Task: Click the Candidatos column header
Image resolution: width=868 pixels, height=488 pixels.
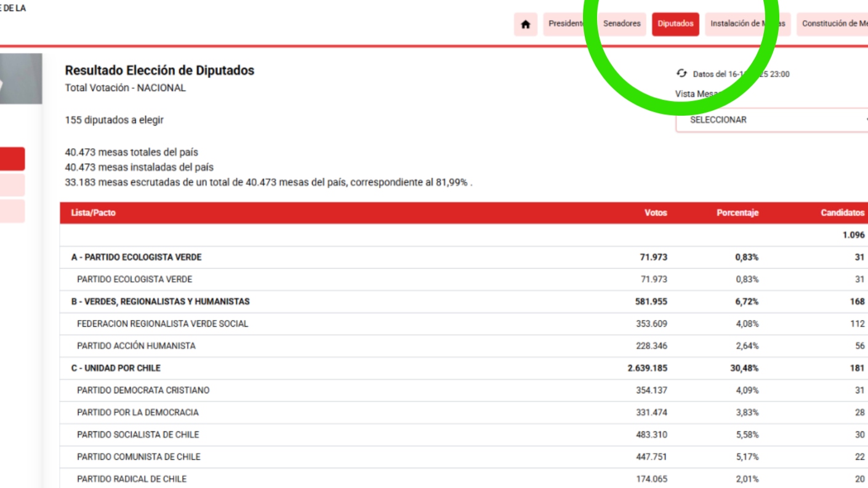Action: click(842, 213)
